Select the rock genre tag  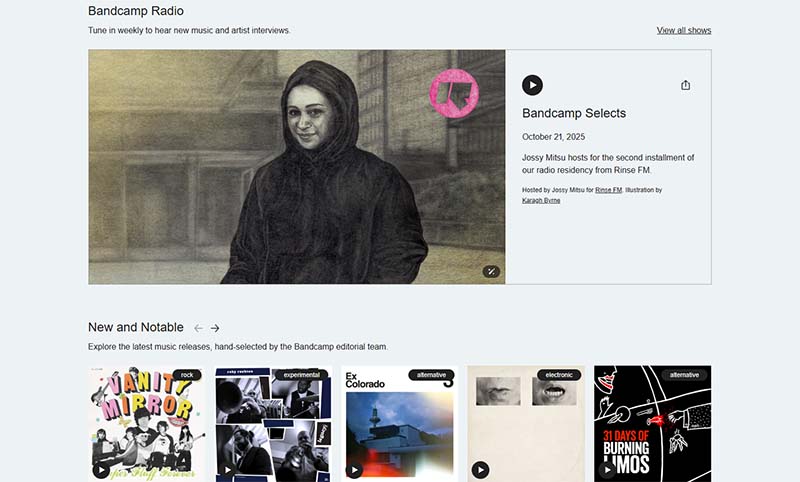point(187,375)
